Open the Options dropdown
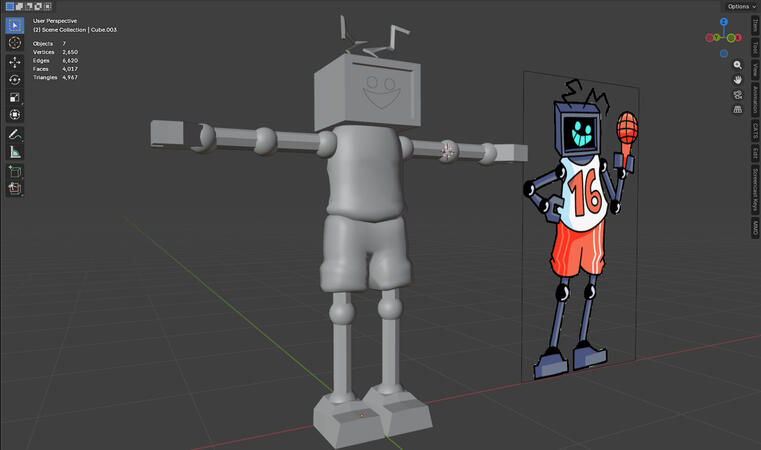Screen dimensions: 761x450 [x=741, y=6]
